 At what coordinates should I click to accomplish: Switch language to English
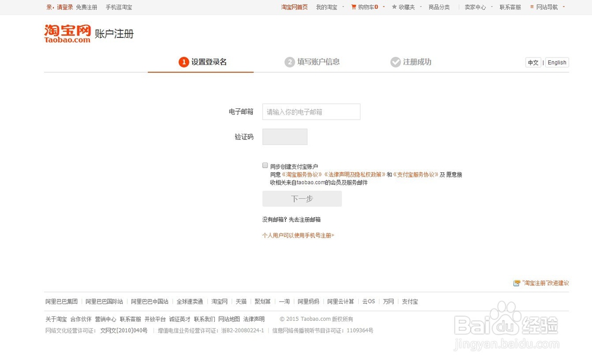(x=557, y=63)
